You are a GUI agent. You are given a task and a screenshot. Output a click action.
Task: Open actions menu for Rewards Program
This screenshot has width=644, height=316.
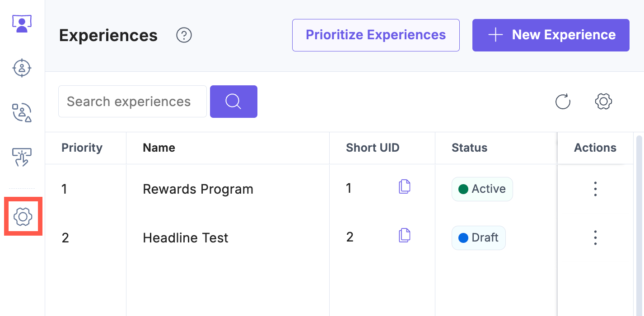pos(595,189)
